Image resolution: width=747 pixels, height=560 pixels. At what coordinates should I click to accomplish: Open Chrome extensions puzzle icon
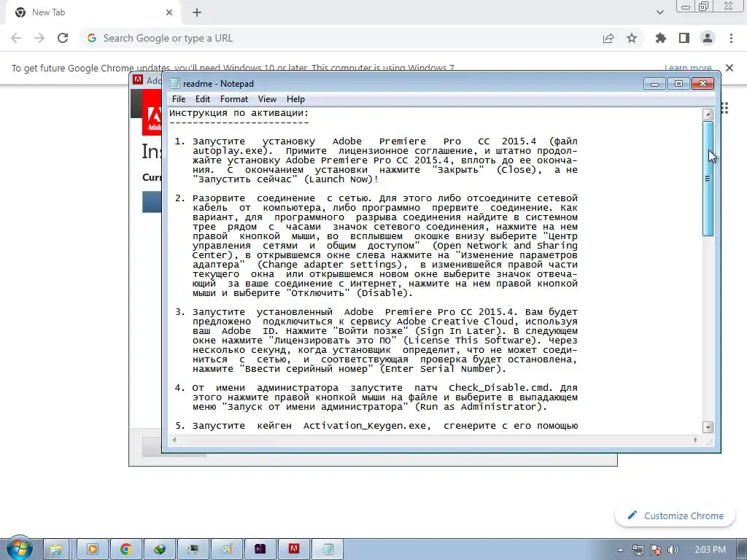[661, 38]
